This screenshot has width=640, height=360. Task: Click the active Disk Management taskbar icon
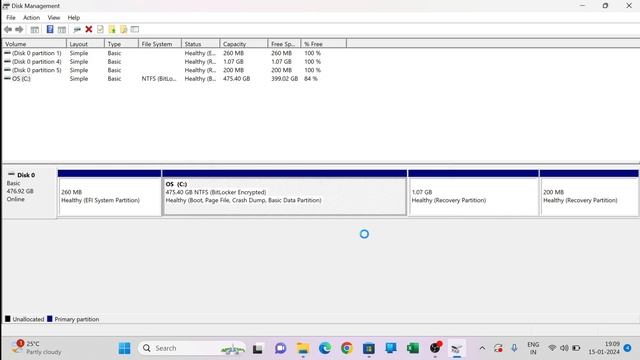point(457,349)
